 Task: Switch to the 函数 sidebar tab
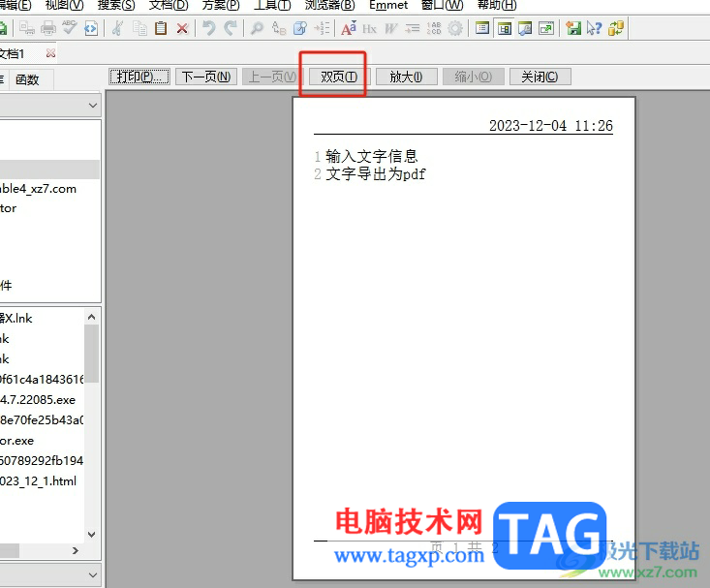point(27,79)
